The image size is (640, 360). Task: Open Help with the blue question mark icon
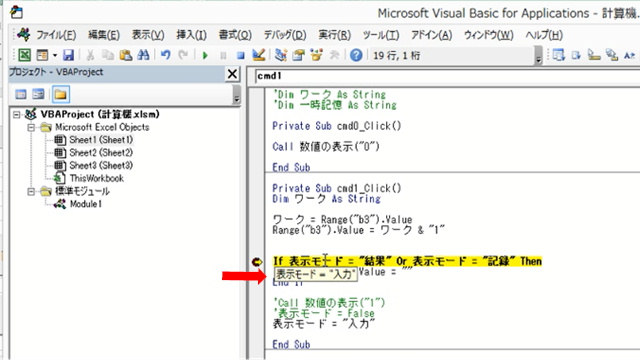(356, 55)
